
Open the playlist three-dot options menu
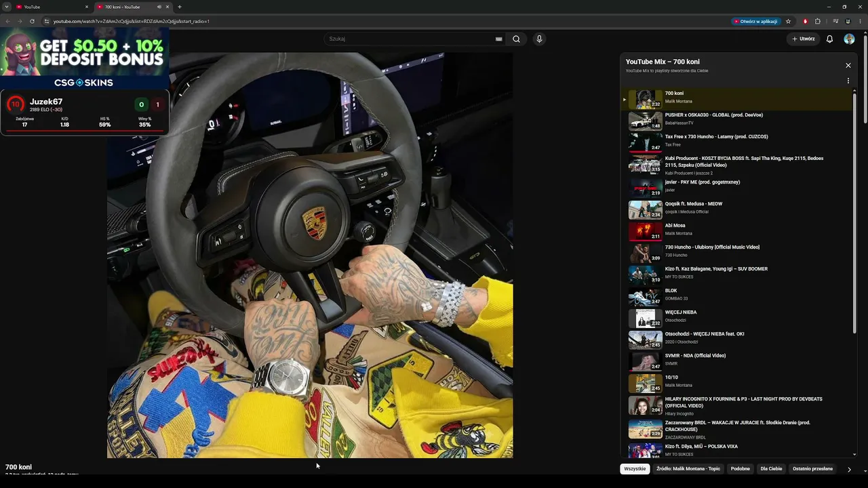coord(848,81)
